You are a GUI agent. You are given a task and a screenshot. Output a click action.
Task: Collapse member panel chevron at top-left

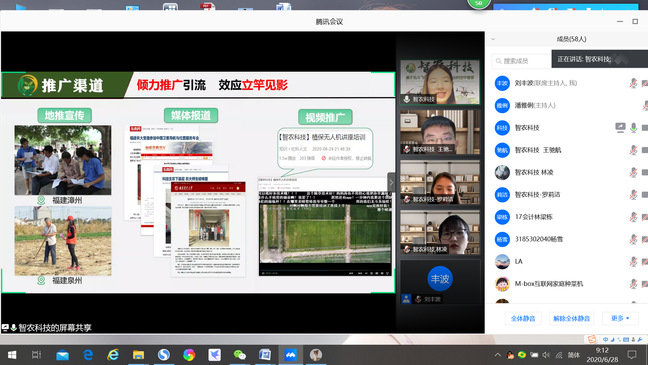pyautogui.click(x=493, y=39)
